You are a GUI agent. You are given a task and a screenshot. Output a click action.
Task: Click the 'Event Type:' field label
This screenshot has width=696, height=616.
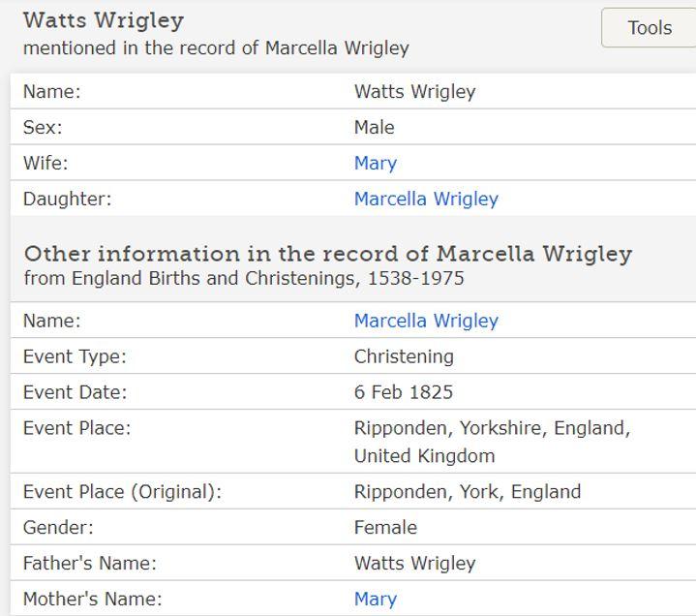coord(75,356)
